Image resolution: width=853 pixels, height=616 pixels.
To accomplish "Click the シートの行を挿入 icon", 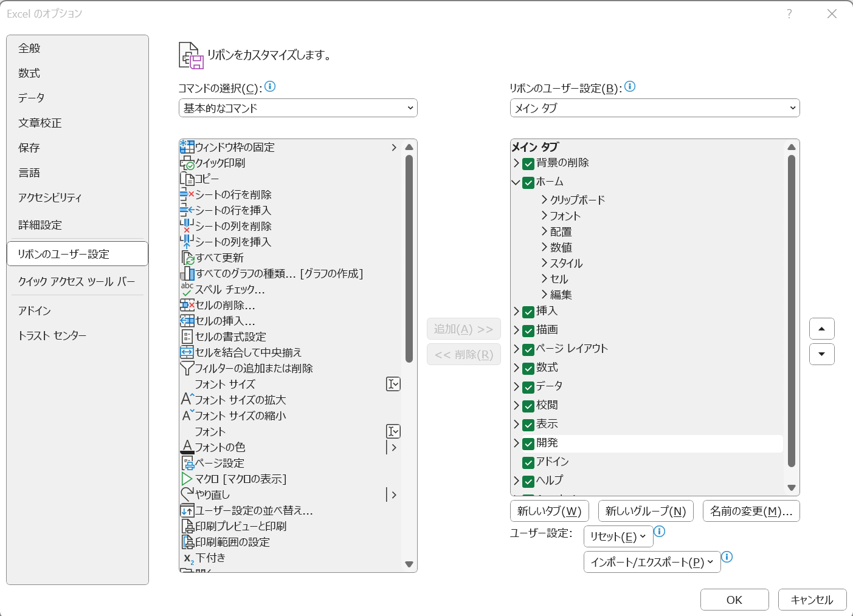I will click(x=187, y=210).
